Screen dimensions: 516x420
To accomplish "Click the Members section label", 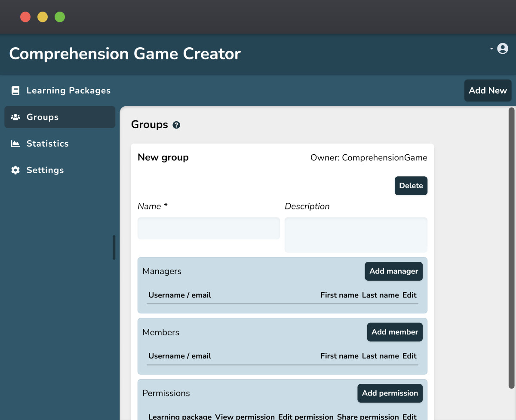I will pyautogui.click(x=161, y=332).
